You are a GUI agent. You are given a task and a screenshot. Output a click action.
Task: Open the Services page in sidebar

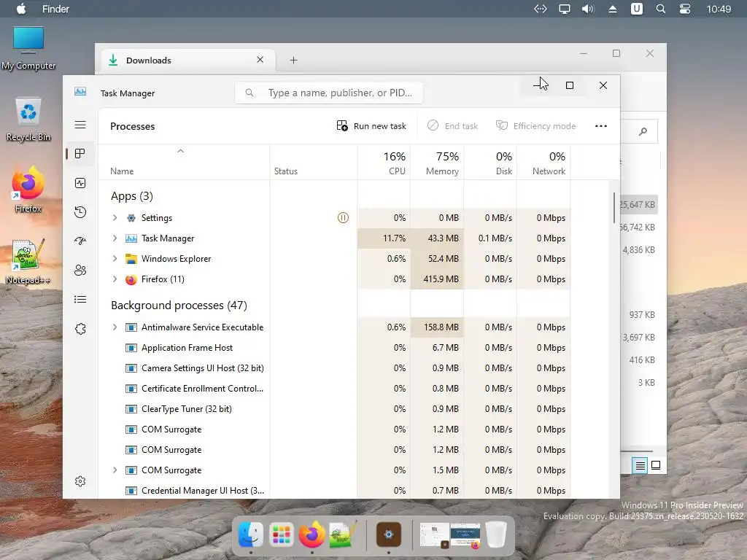80,329
